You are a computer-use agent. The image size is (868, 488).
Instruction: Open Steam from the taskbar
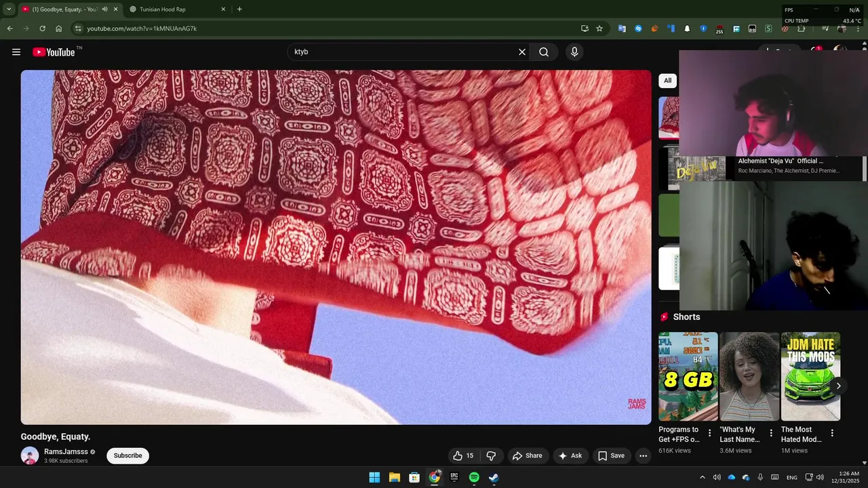[x=494, y=477]
